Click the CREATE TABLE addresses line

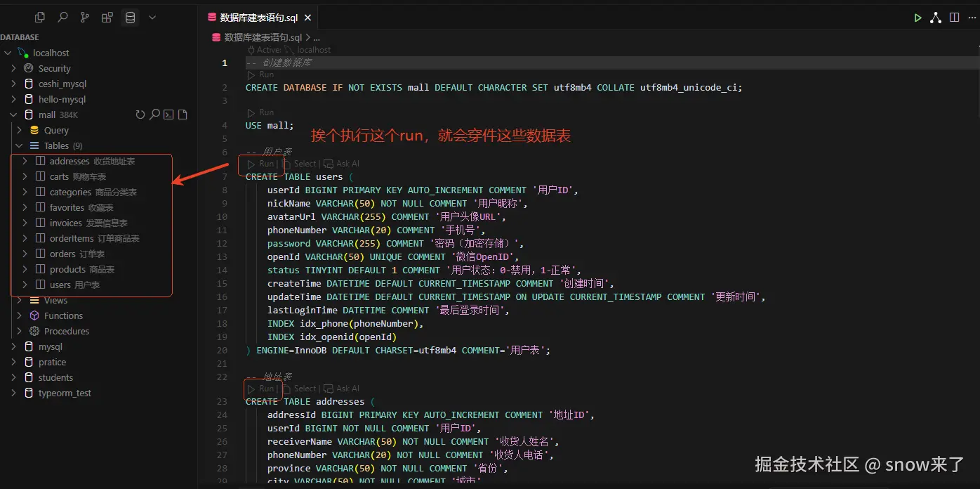click(x=310, y=402)
